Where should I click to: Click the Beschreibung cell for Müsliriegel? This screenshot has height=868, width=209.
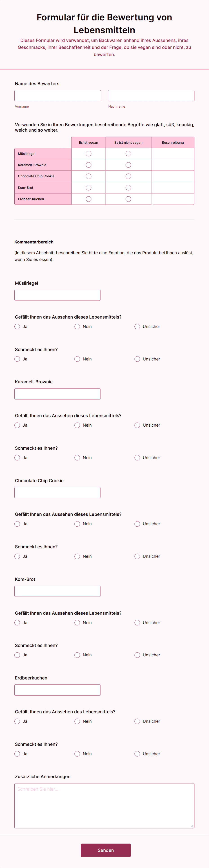pos(173,154)
